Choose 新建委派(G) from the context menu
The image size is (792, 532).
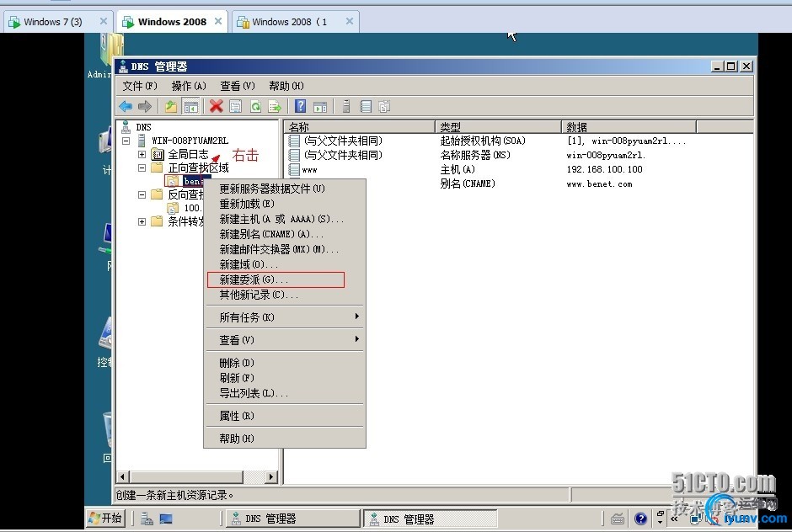(253, 279)
